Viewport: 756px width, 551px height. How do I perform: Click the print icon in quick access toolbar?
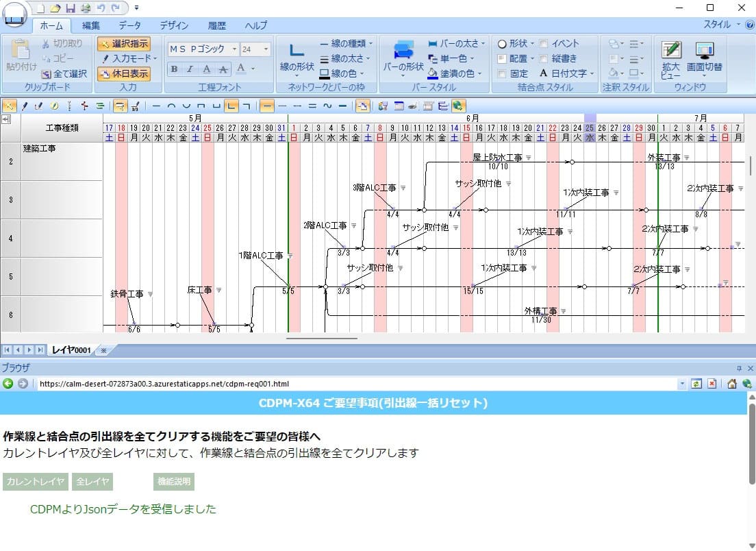(x=86, y=8)
